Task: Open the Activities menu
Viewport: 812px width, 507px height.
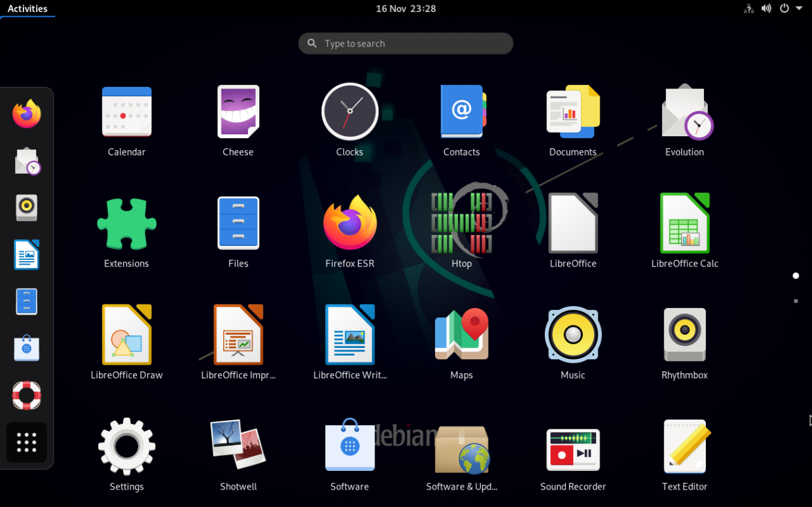Action: (28, 8)
